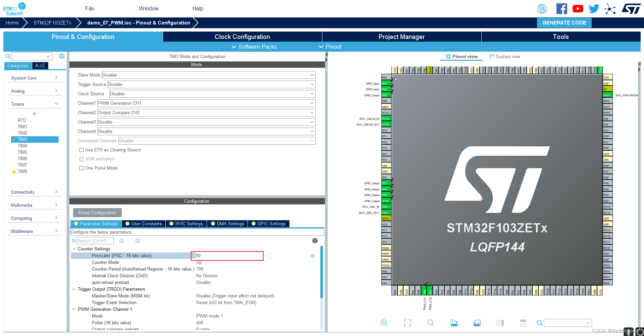This screenshot has width=644, height=336.
Task: Enable Use ETR as Clearing Source
Action: tap(82, 150)
